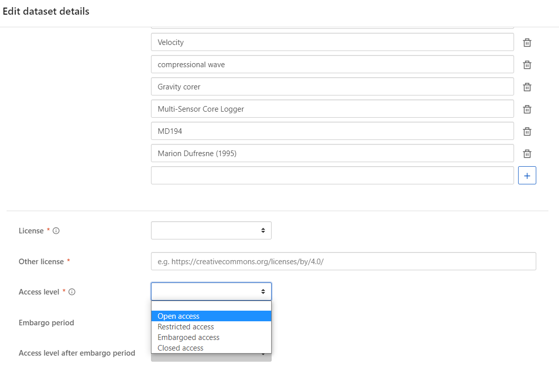The width and height of the screenshot is (559, 392).
Task: Open the License dropdown
Action: (x=211, y=230)
